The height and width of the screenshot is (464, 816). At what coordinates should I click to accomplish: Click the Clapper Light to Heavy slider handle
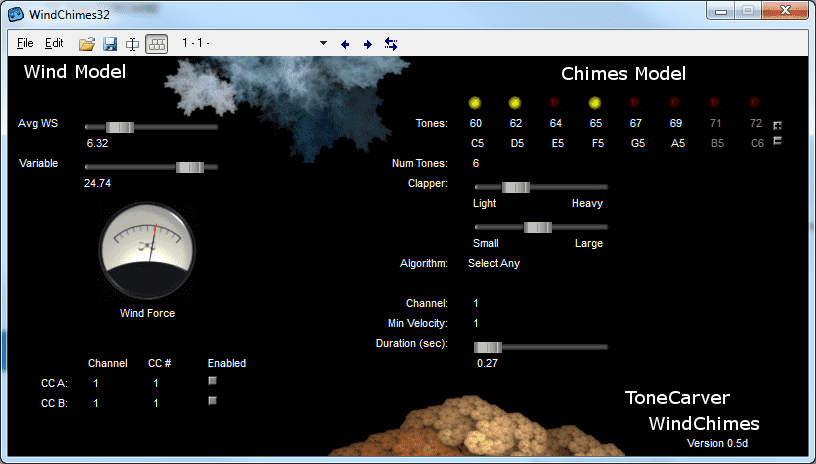pyautogui.click(x=516, y=187)
